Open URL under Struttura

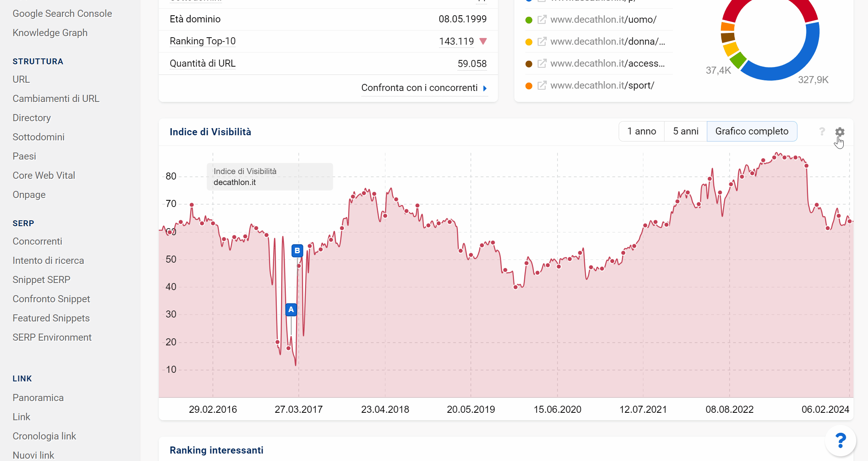(21, 80)
